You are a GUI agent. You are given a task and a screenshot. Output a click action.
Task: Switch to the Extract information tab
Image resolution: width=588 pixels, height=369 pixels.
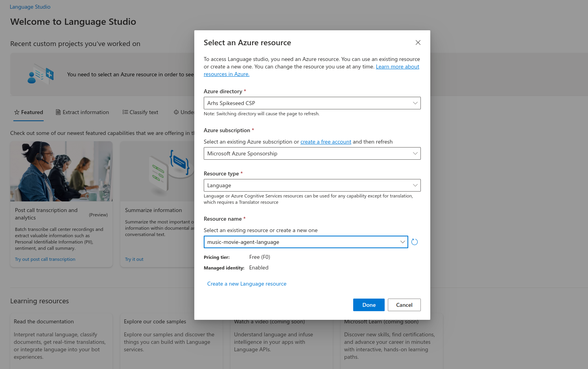(82, 112)
